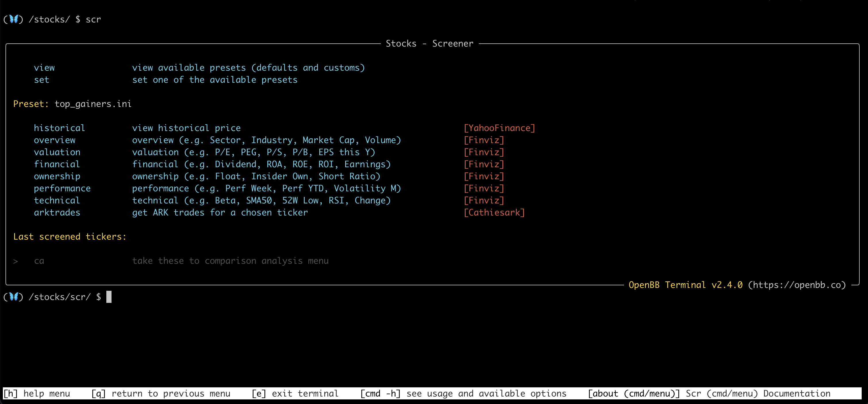The image size is (868, 404).
Task: Click 'OpenBB Terminal v2.4.0' version text
Action: pos(685,285)
